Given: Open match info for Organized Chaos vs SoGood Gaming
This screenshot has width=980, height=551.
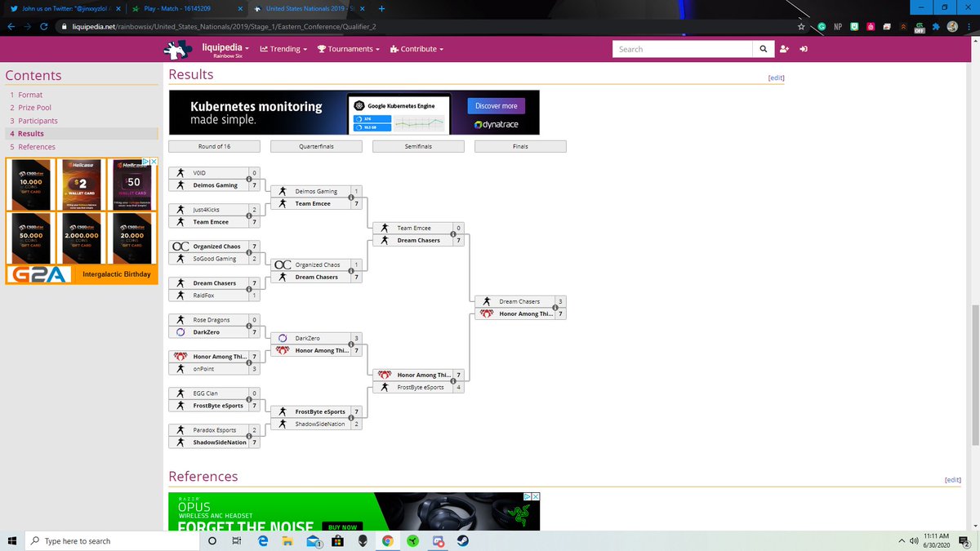Looking at the screenshot, I should click(x=248, y=253).
